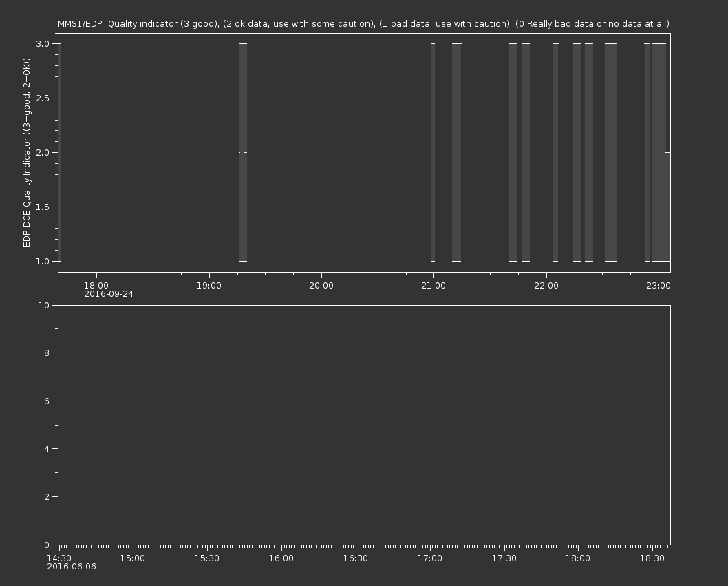Click the 19:00 tick label on upper plot
This screenshot has width=728, height=586.
click(x=208, y=285)
